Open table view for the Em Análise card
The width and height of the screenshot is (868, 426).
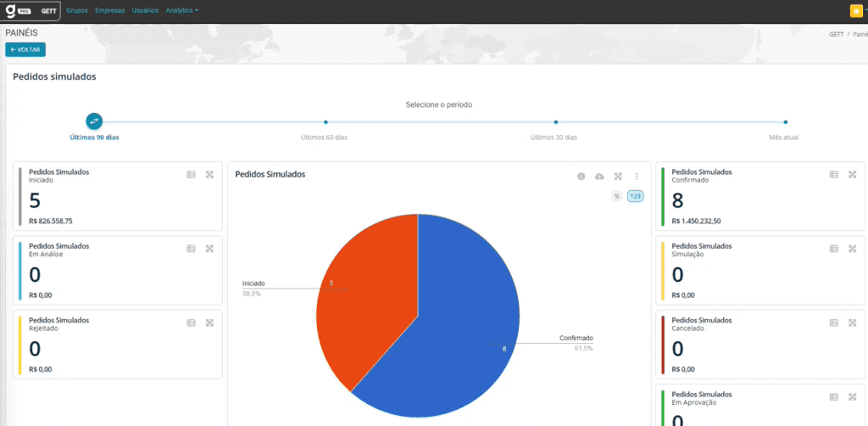click(x=191, y=249)
